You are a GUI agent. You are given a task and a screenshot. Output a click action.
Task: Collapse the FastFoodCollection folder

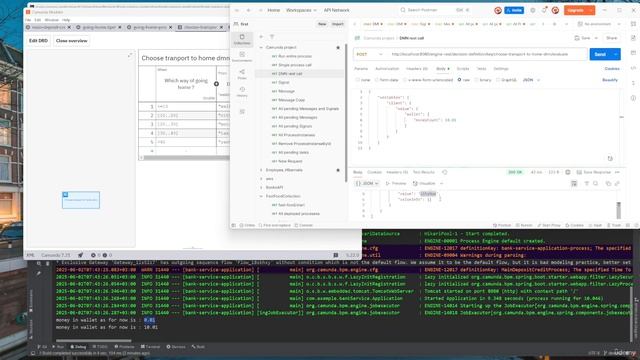(261, 196)
